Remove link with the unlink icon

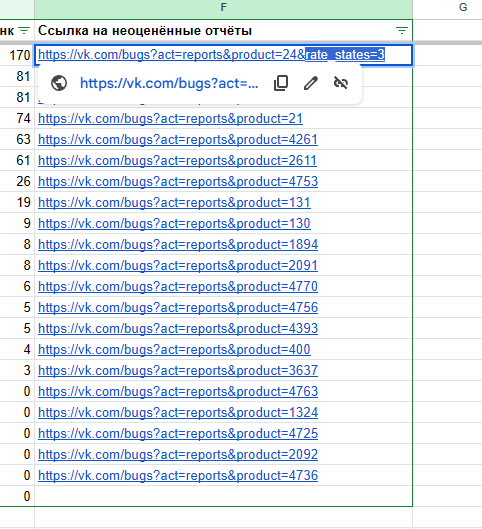(341, 83)
